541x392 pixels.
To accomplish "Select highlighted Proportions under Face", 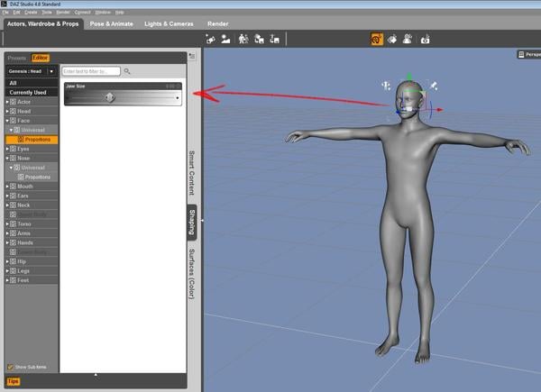I will (x=32, y=140).
